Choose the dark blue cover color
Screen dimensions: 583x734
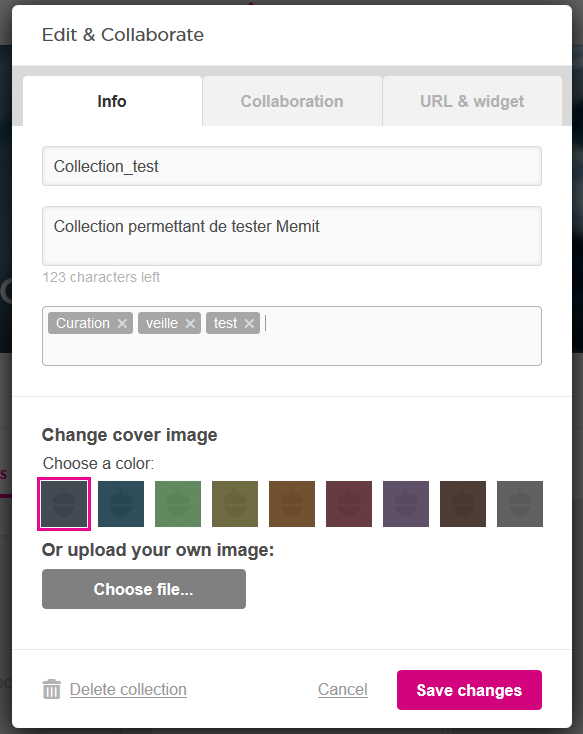[121, 504]
